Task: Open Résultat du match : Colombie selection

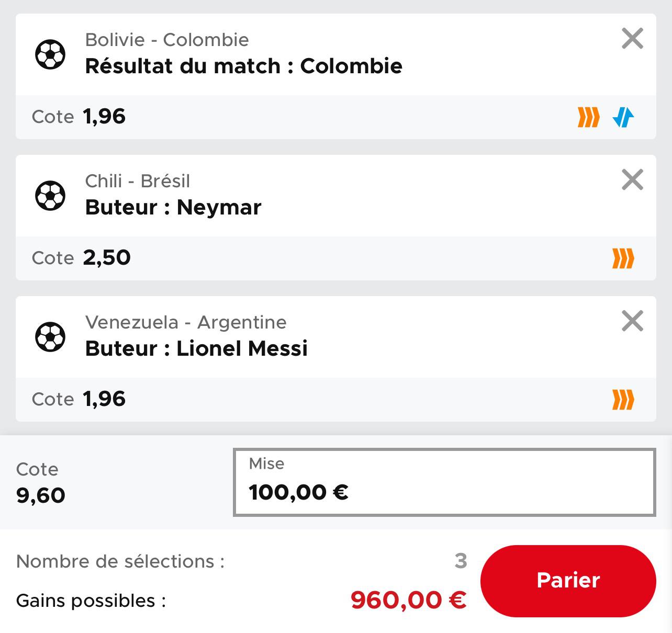Action: 244,66
